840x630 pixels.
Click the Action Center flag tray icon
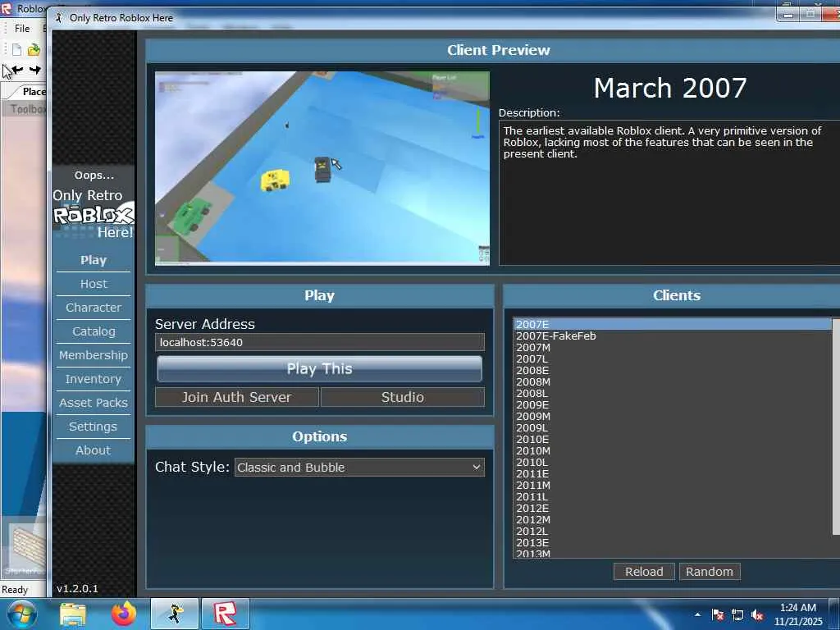[x=718, y=615]
